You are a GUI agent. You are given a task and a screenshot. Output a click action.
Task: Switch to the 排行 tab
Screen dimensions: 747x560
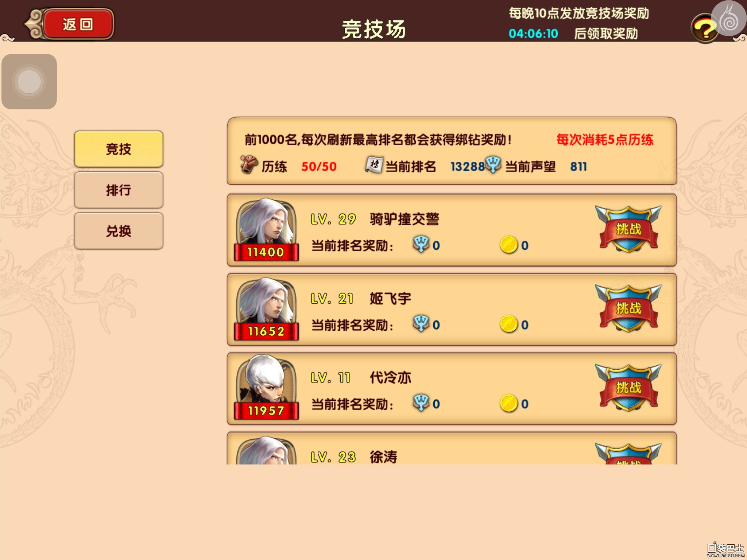click(x=119, y=190)
